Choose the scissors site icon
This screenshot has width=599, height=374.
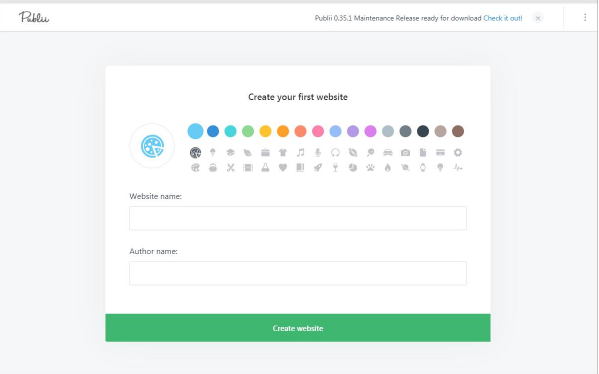230,168
